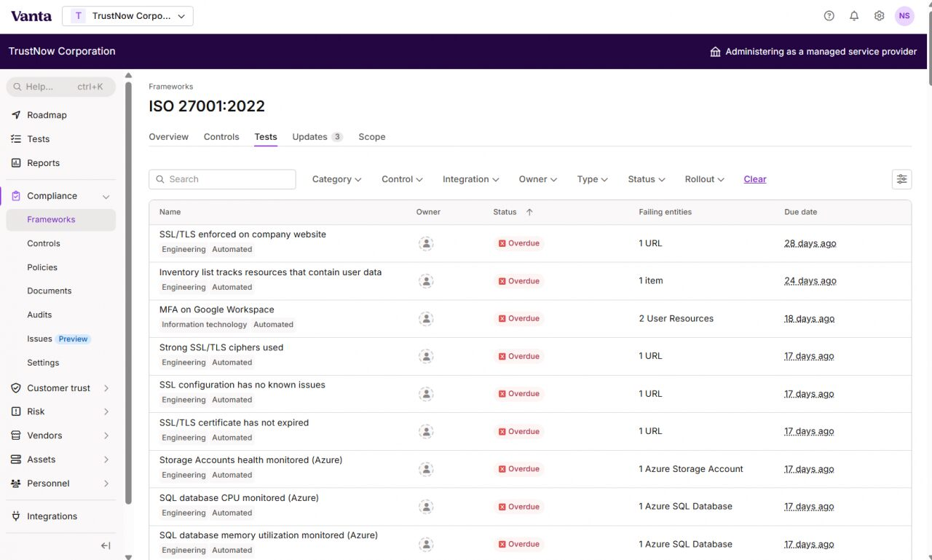The height and width of the screenshot is (560, 932).
Task: Click the owner avatar for Storage Accounts health monitored
Action: click(426, 469)
